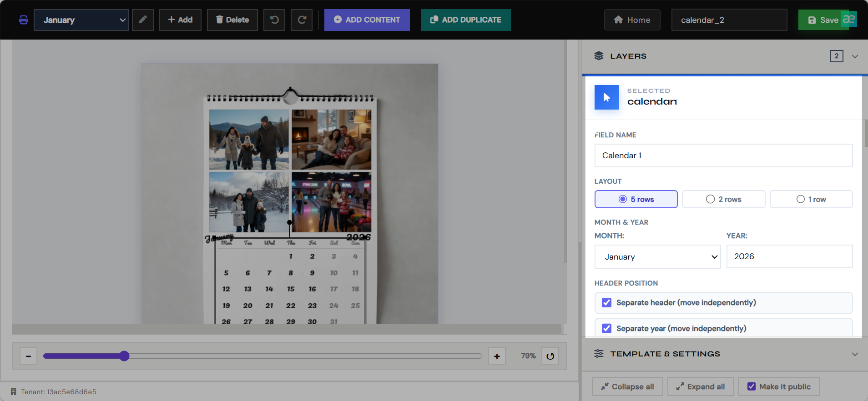Go to Home
The width and height of the screenshot is (868, 401).
click(632, 20)
